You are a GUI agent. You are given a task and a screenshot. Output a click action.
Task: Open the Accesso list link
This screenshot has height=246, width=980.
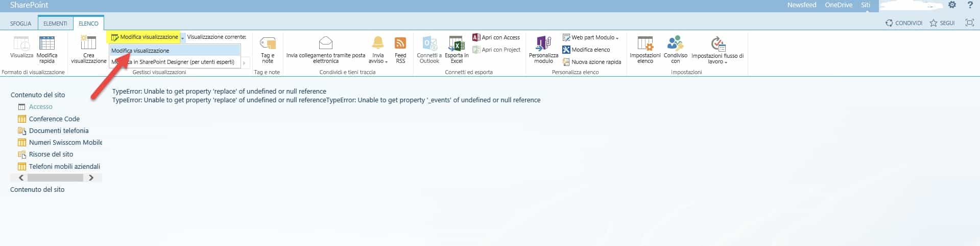(41, 107)
